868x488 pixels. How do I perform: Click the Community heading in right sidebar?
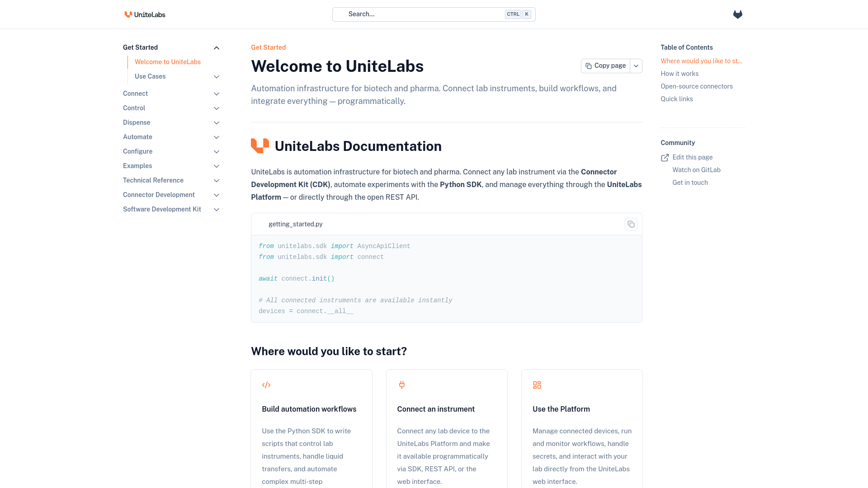click(x=677, y=143)
